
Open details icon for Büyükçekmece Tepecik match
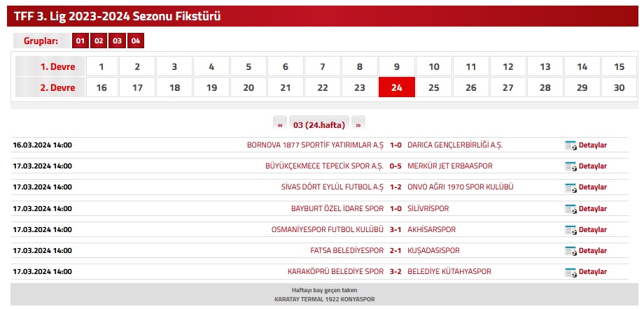570,166
